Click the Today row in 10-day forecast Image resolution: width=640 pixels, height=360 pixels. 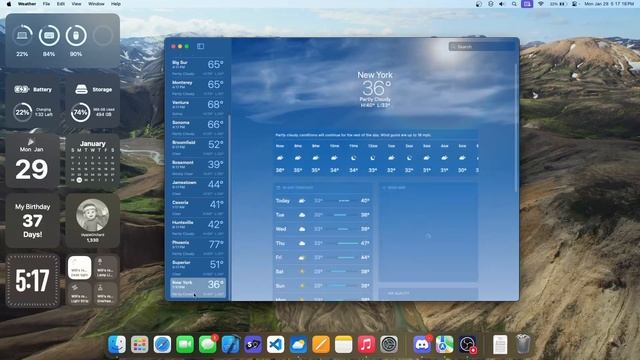click(322, 201)
